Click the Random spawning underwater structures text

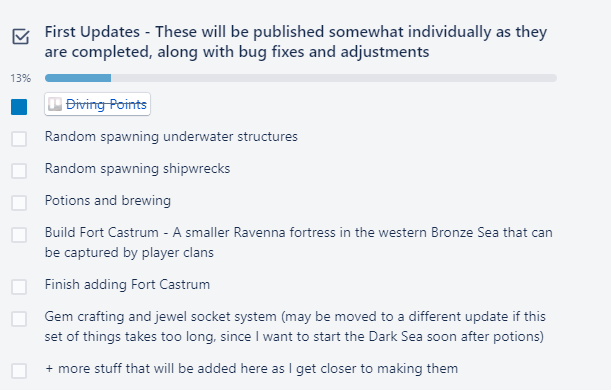tap(171, 137)
